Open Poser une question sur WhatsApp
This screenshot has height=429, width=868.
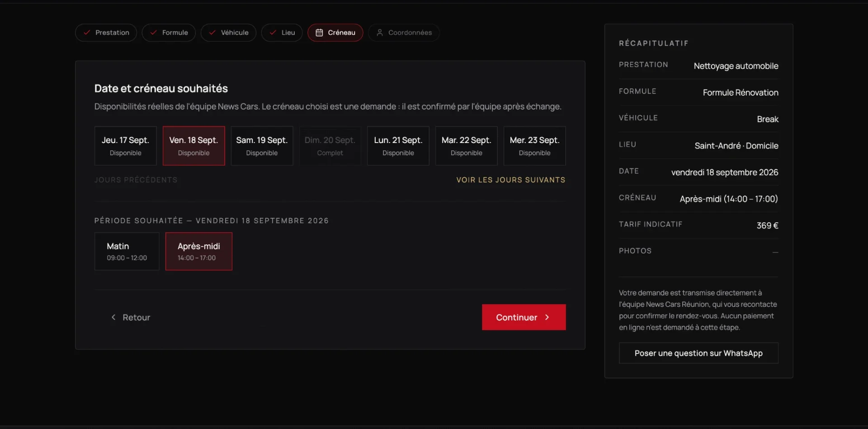(x=698, y=353)
